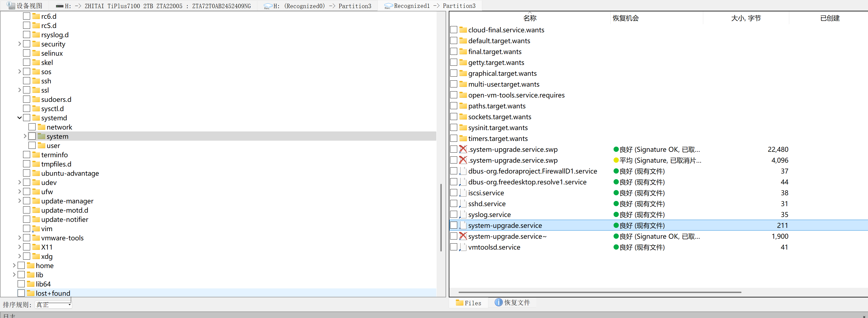Click the 22,480-byte .system-upgrade.service.swp icon

pyautogui.click(x=463, y=149)
